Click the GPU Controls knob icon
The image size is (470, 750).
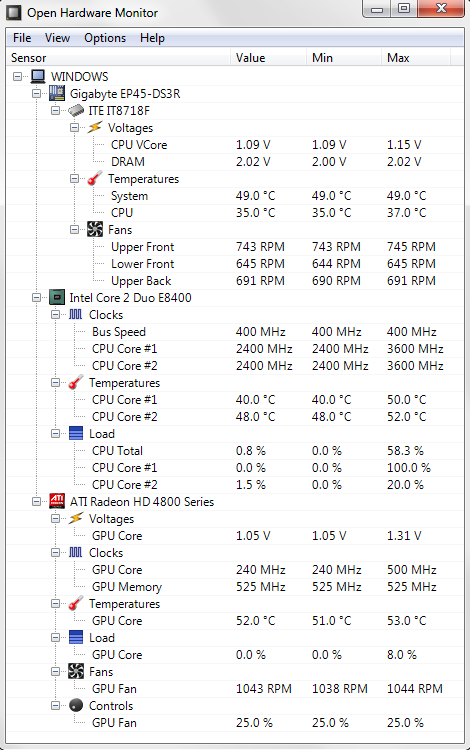pyautogui.click(x=76, y=706)
